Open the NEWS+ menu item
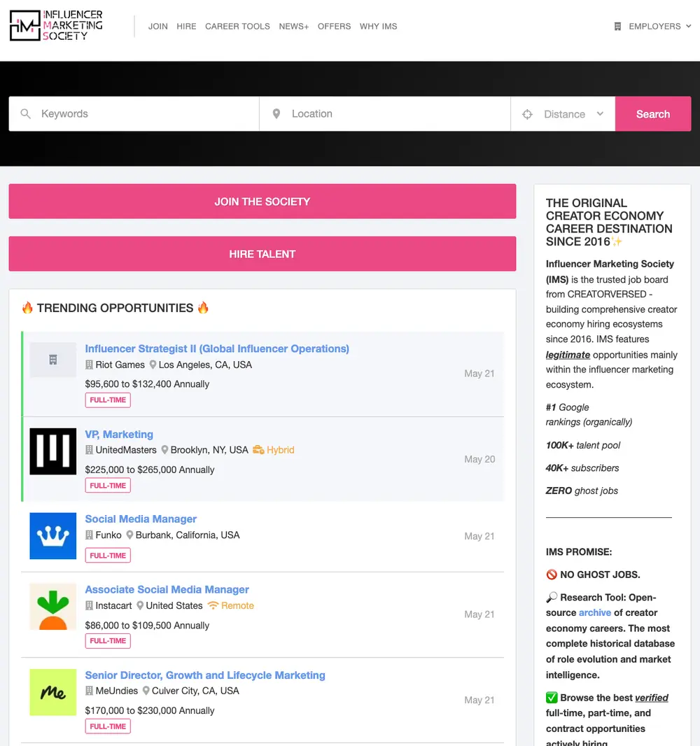 (x=293, y=26)
